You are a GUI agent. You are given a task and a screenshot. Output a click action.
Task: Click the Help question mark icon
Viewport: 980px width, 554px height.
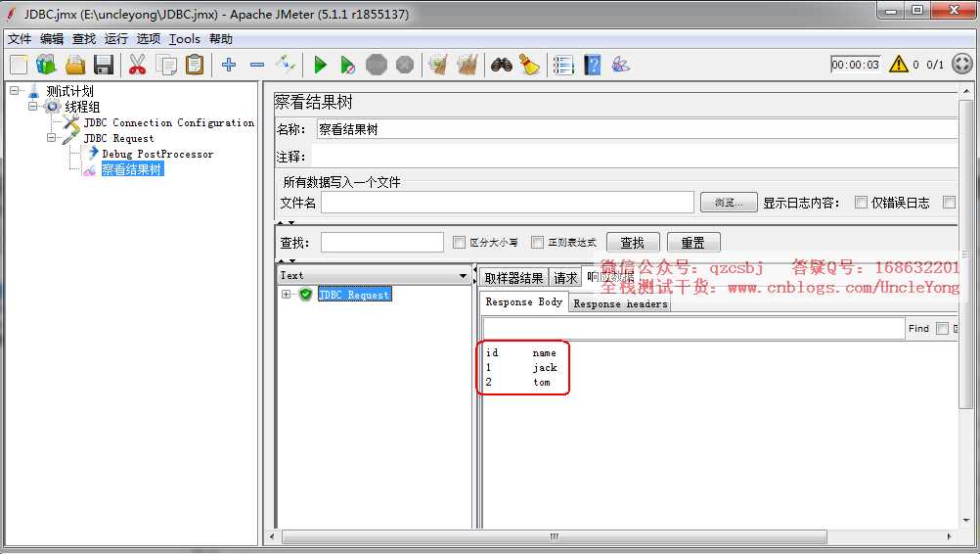click(593, 65)
